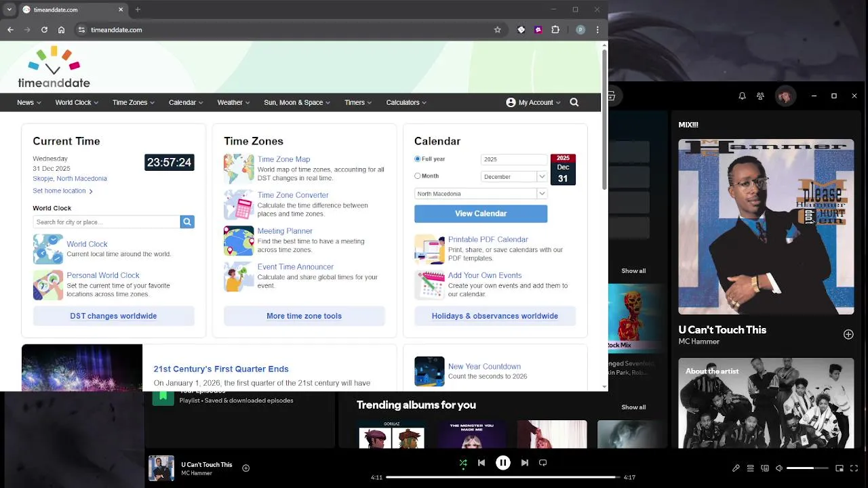Click DST changes worldwide button
The height and width of the screenshot is (488, 868).
tap(113, 316)
